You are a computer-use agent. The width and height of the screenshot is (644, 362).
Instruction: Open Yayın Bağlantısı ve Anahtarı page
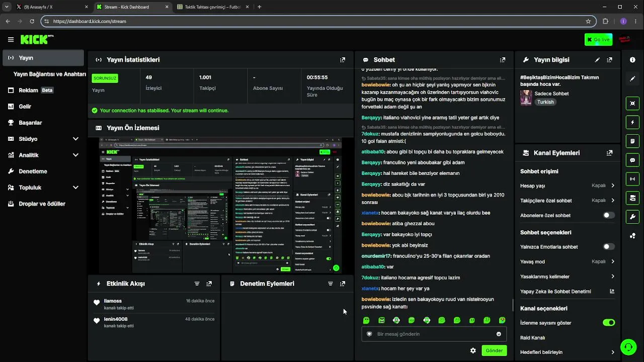point(50,74)
